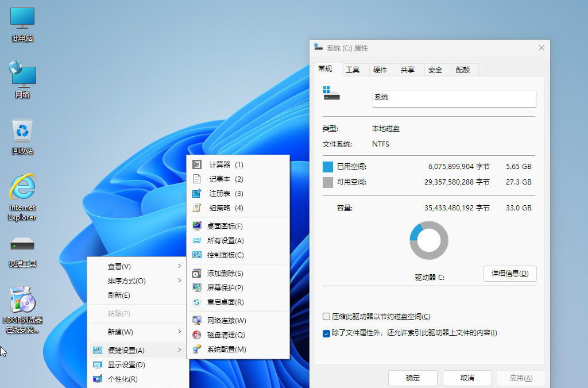Screen dimensions: 588x388
Task: Select the EDGE浏览器在线安装 desktop icon
Action: 22,310
